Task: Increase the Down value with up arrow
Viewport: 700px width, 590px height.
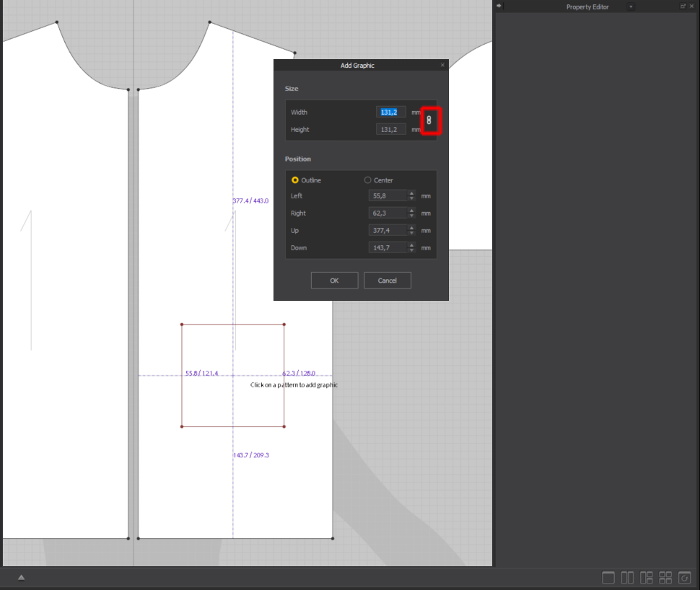Action: (411, 245)
